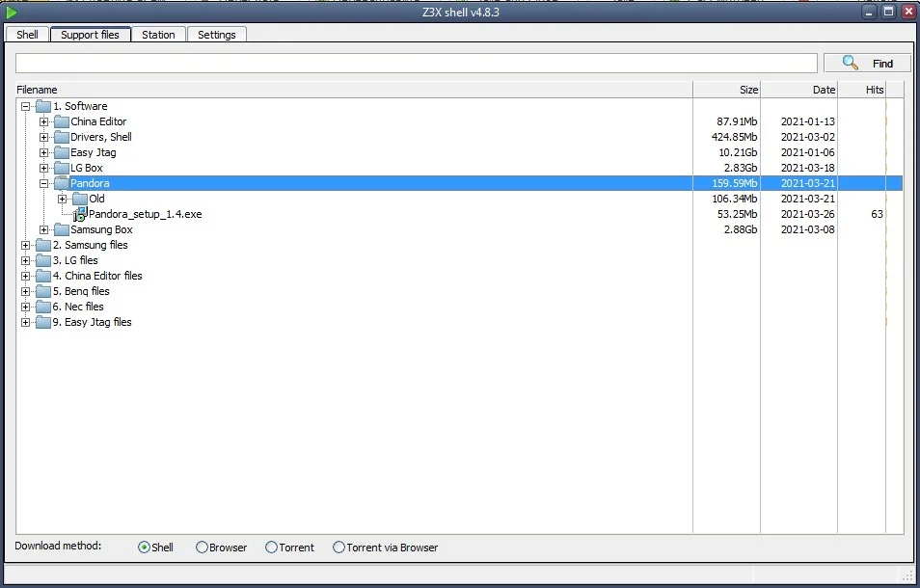The width and height of the screenshot is (920, 588).
Task: Expand the Old folder node
Action: 62,199
